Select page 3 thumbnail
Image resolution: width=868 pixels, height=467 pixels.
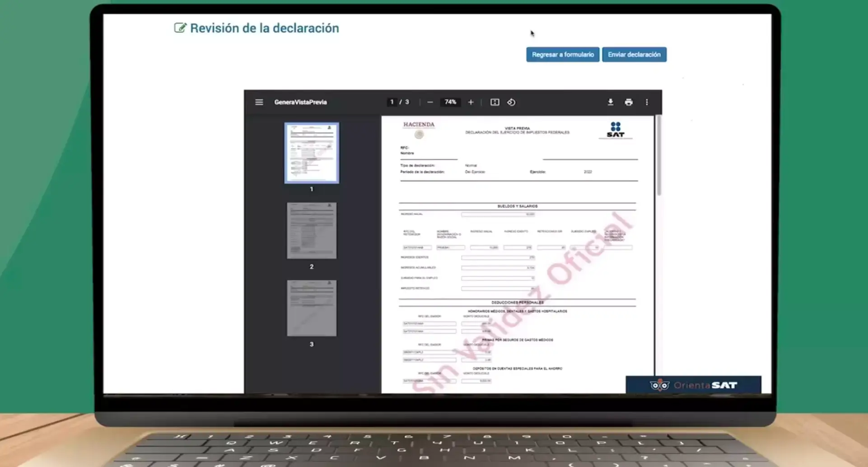point(312,308)
